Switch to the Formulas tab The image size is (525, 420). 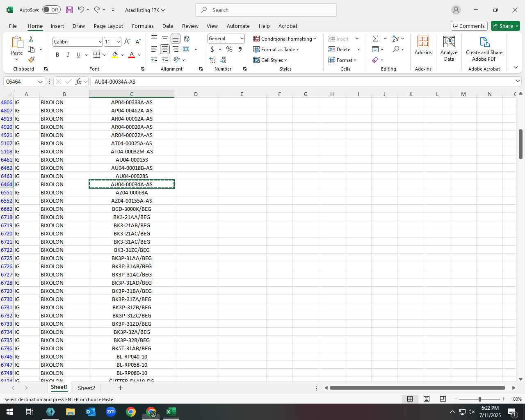coord(143,26)
